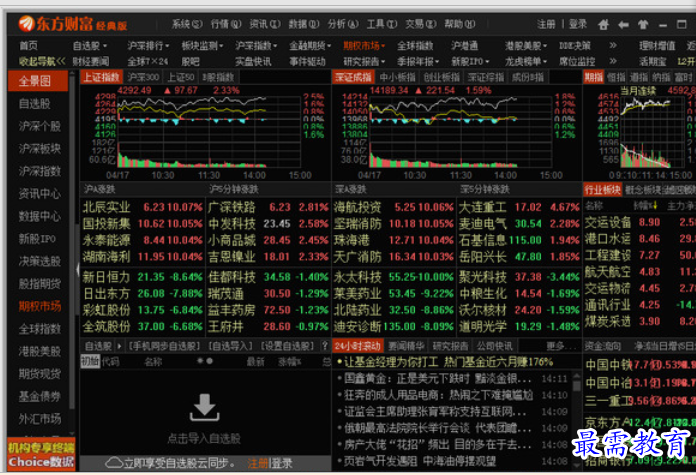Expand the 季报年报 dropdown
Image resolution: width=696 pixels, height=475 pixels.
[418, 61]
